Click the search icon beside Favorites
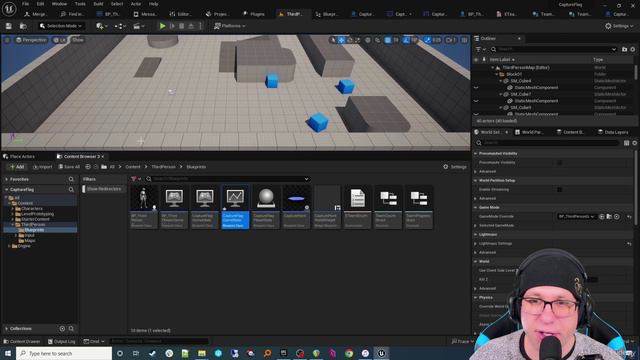 coord(71,179)
